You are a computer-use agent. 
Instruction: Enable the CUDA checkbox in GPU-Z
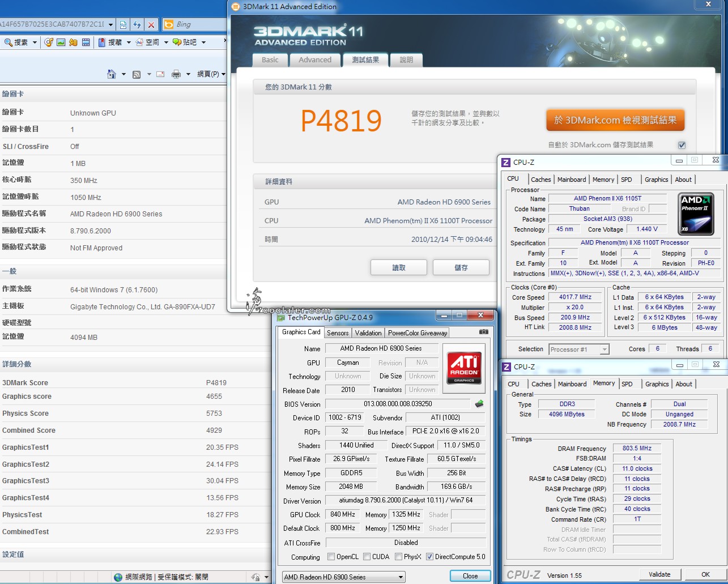367,557
